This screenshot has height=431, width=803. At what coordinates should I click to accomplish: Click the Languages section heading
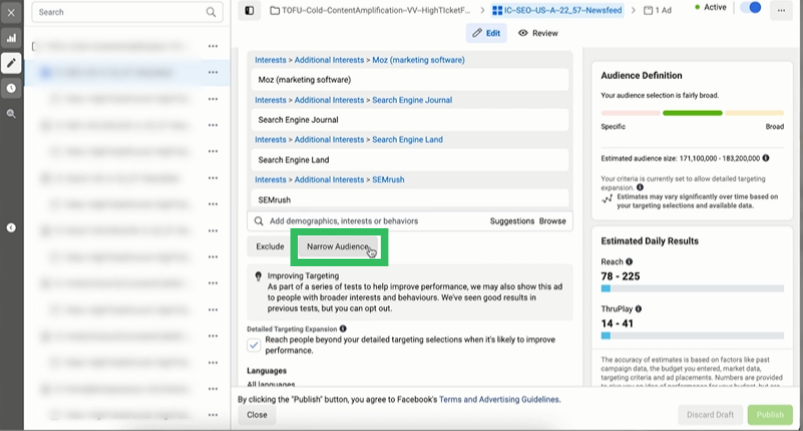267,371
